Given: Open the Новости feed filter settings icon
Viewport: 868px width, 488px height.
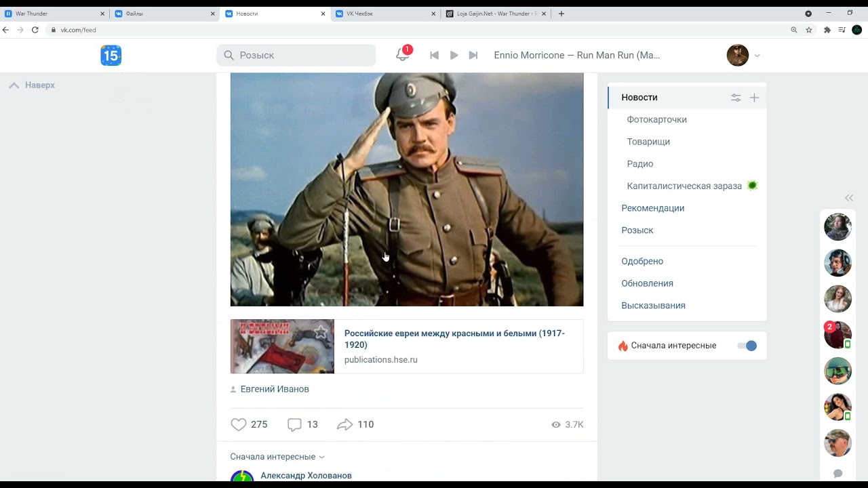Looking at the screenshot, I should (x=736, y=98).
